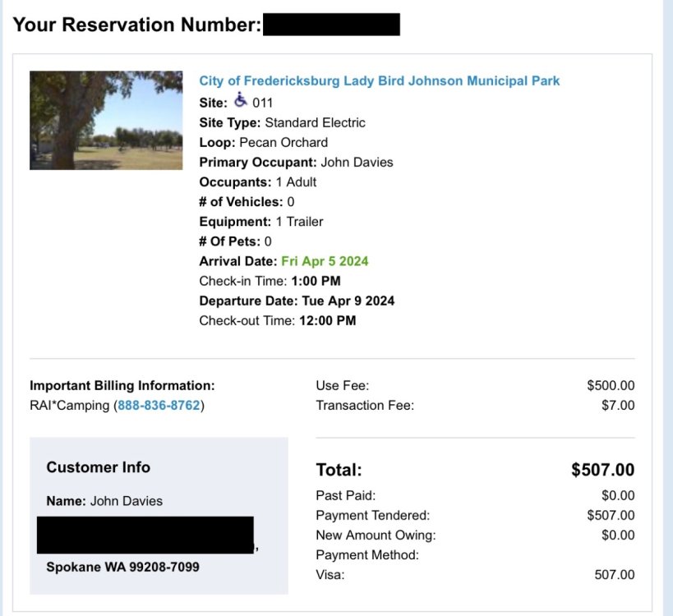The height and width of the screenshot is (616, 673).
Task: Click the departure date Tue Apr 9 2024
Action: [x=348, y=301]
